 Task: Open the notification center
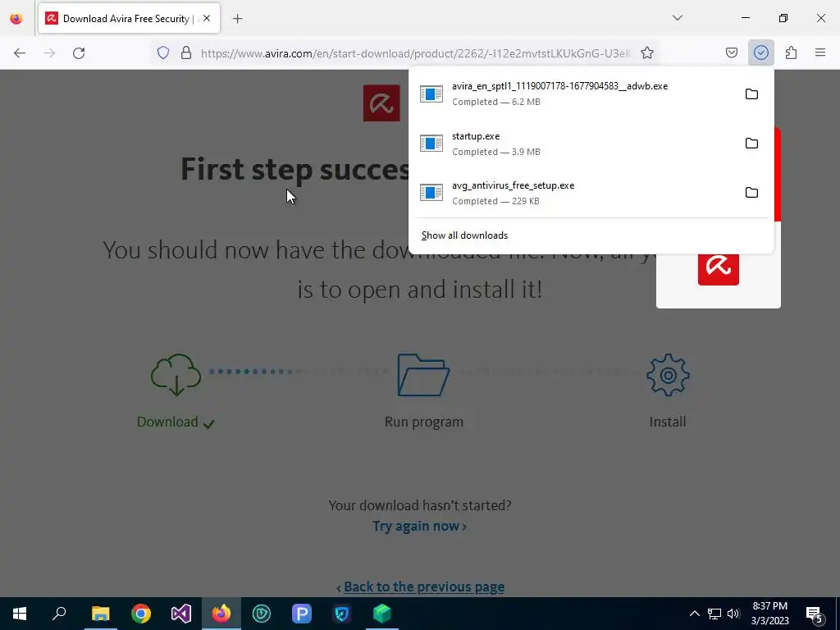(x=815, y=614)
